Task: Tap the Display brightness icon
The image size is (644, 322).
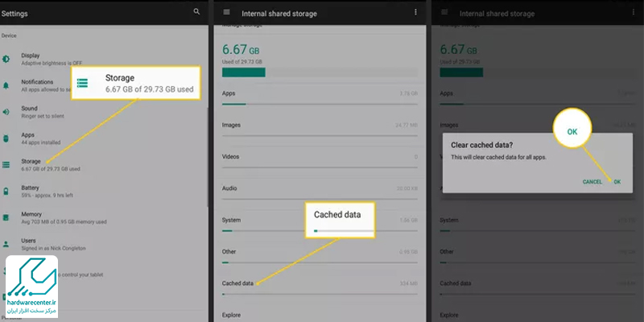Action: pyautogui.click(x=6, y=59)
